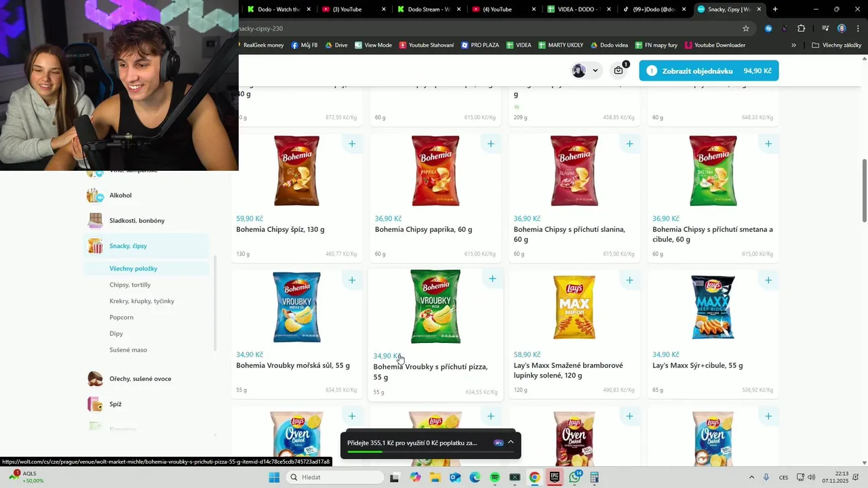Show hidden tray icons chevron

(x=751, y=477)
